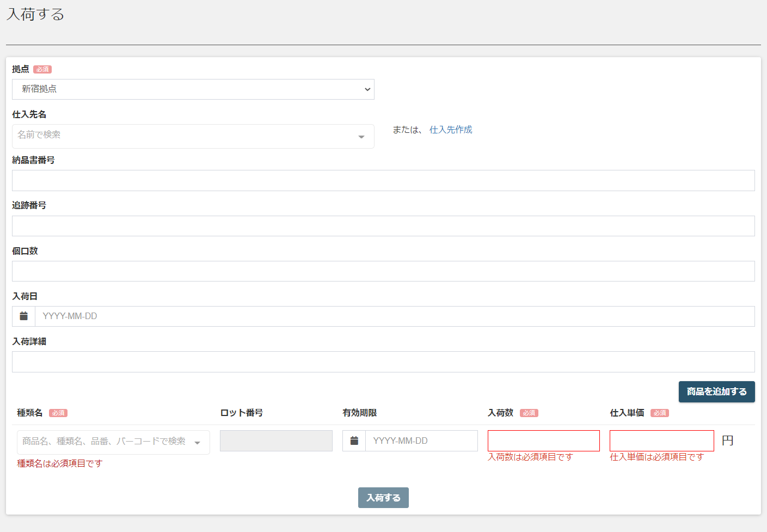This screenshot has height=532, width=767.
Task: Expand the 種類名 product search dropdown
Action: point(113,442)
